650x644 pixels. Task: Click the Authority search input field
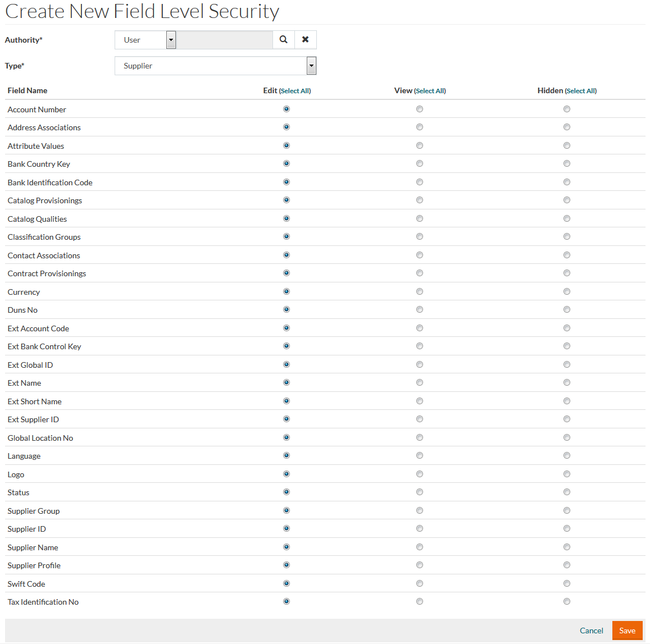tap(225, 40)
